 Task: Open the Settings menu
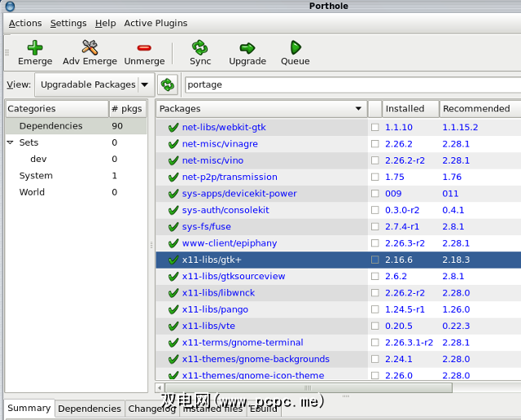(68, 24)
